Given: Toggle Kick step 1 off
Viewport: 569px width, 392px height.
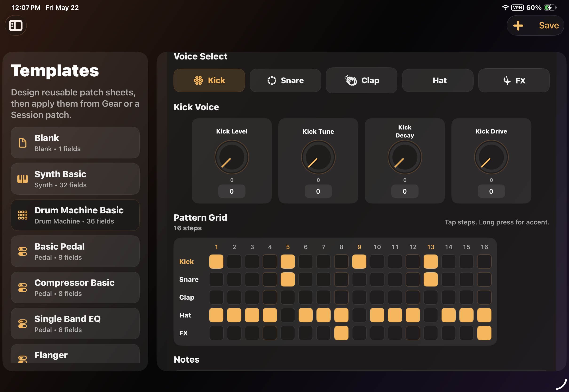Looking at the screenshot, I should point(216,262).
